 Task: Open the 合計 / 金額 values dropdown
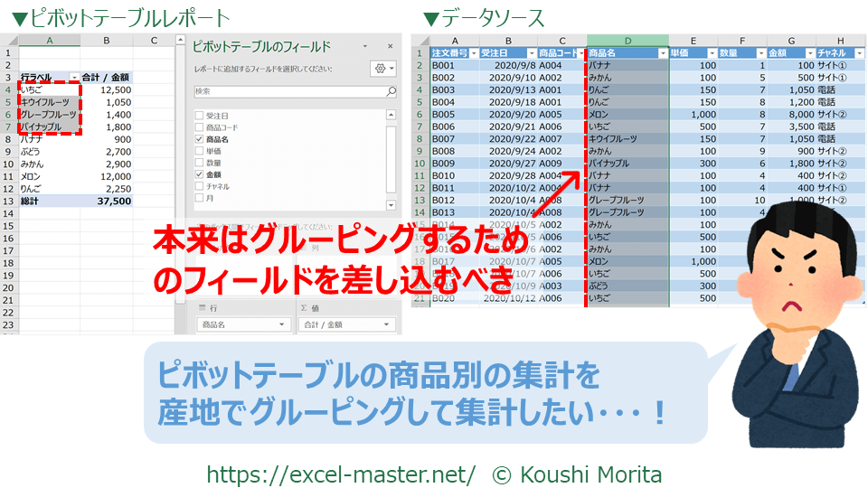coord(386,324)
